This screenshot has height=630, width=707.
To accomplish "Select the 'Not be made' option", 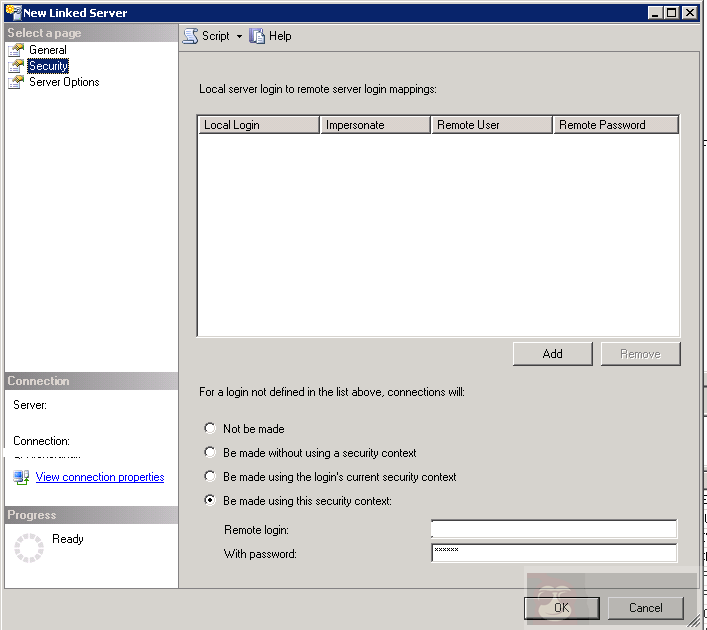I will [210, 428].
